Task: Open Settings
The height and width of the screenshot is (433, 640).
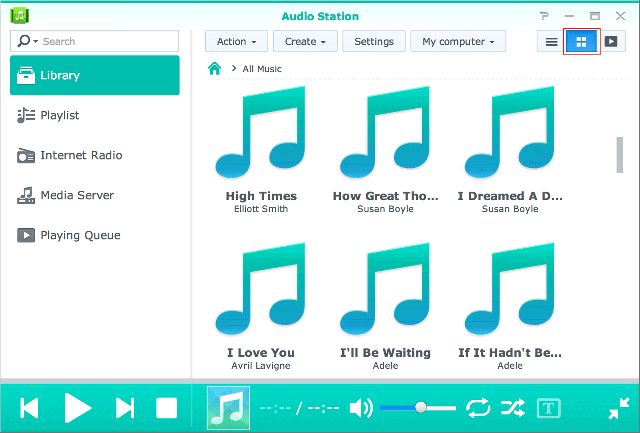Action: point(374,41)
